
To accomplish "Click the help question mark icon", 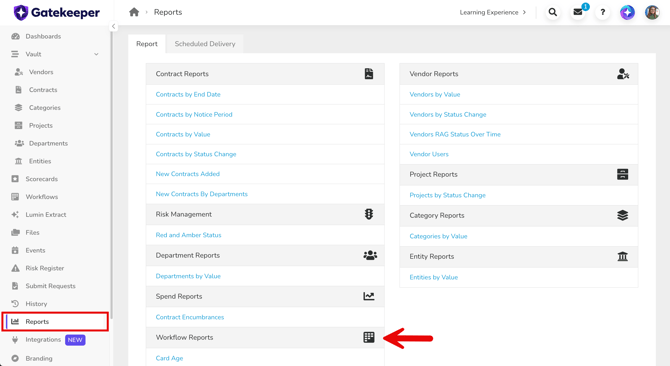I will [602, 12].
